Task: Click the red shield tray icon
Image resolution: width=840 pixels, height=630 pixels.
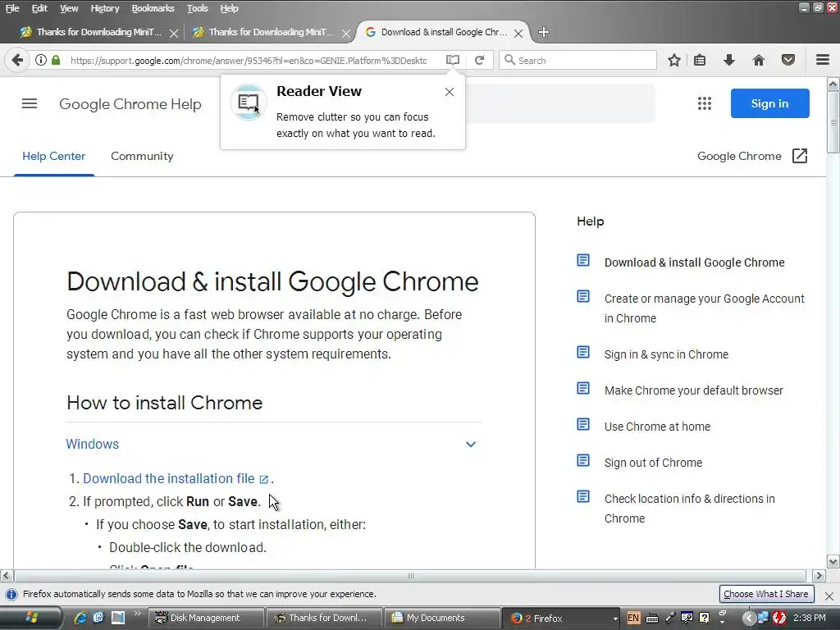Action: coord(779,619)
